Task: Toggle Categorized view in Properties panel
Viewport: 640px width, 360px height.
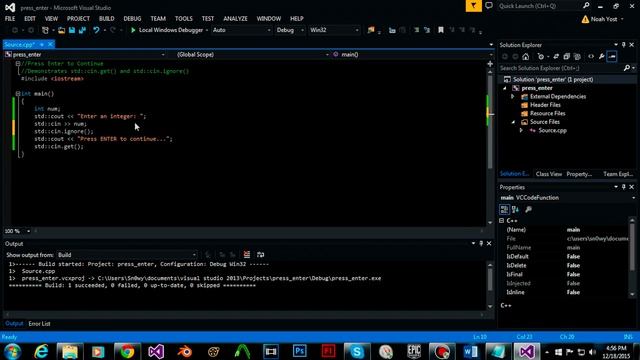Action: click(504, 209)
